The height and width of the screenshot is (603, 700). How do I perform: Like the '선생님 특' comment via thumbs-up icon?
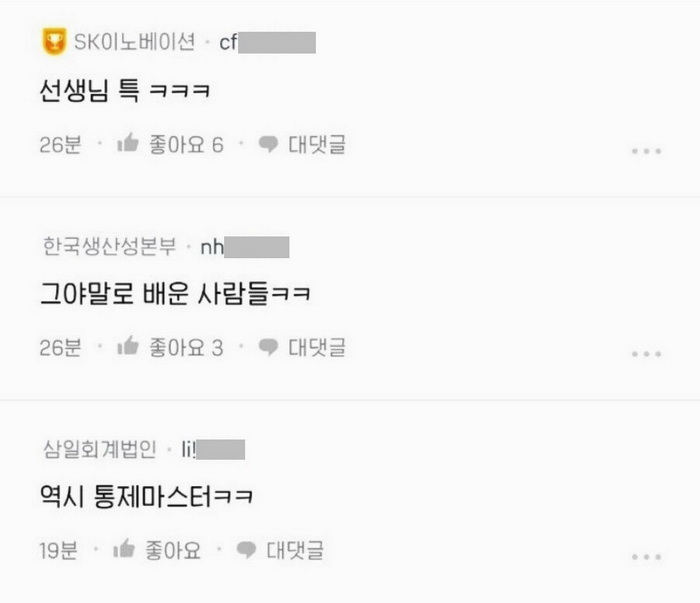coord(128,143)
